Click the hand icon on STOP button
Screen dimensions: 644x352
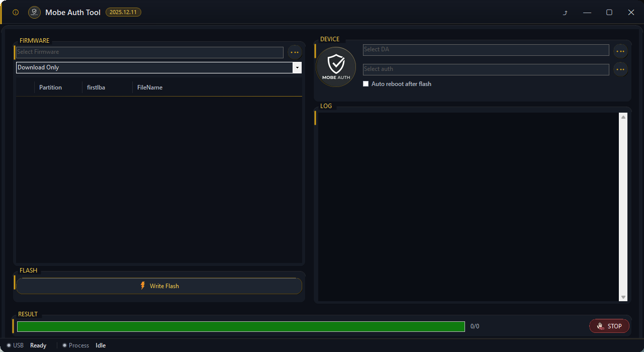click(x=600, y=326)
